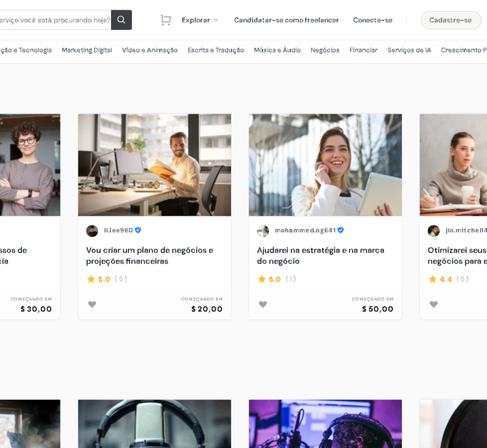Favorite the jin.mitchell gig with heart
The image size is (487, 448).
[434, 305]
